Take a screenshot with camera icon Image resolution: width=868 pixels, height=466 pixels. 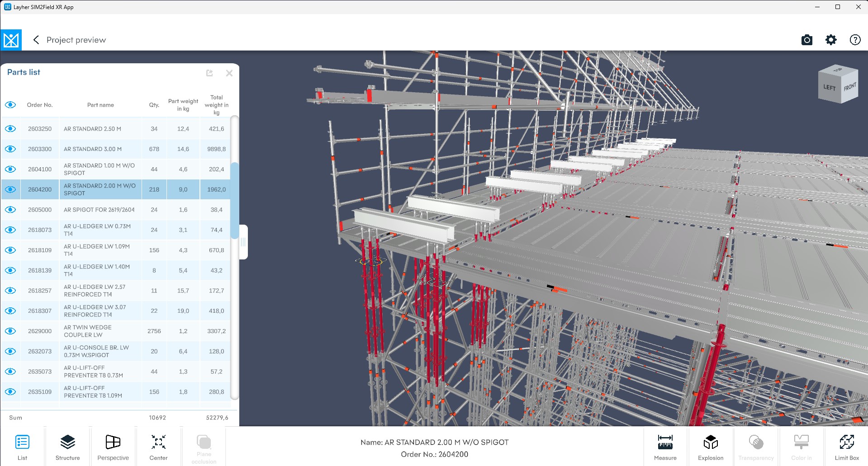[x=806, y=40]
